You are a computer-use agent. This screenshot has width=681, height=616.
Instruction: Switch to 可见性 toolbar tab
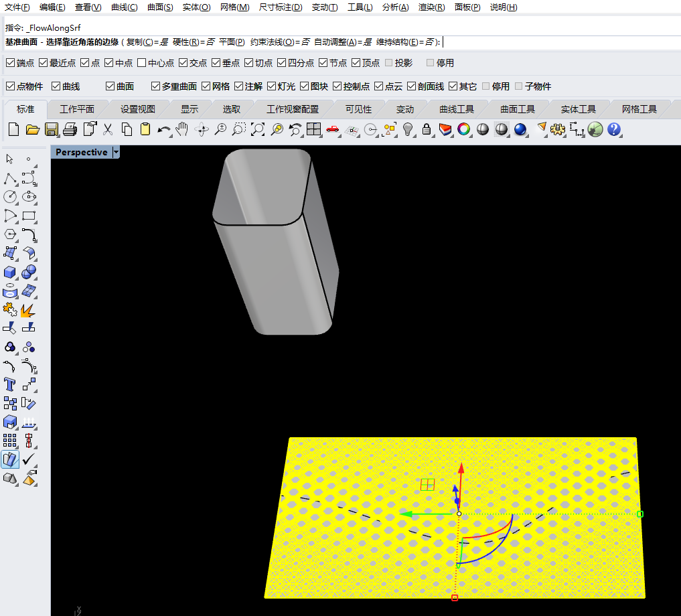[359, 109]
